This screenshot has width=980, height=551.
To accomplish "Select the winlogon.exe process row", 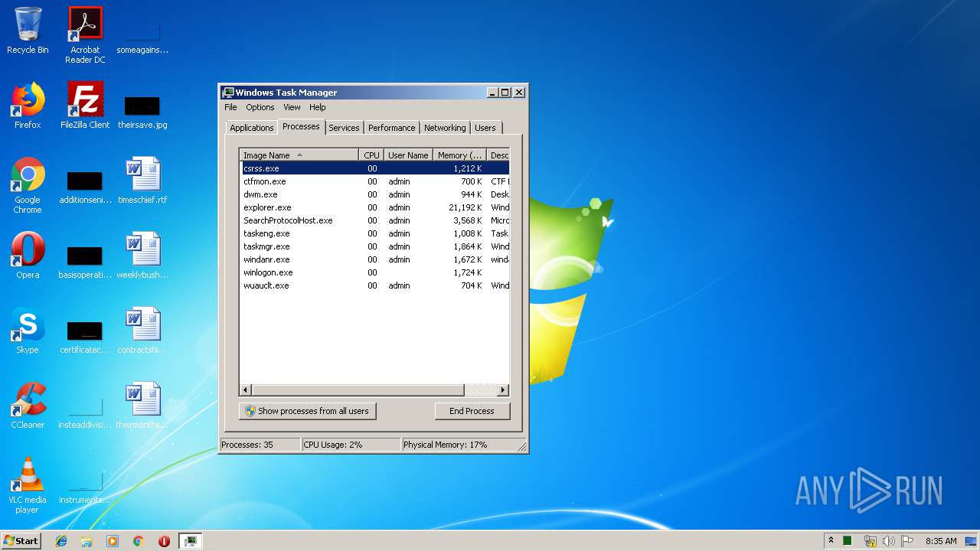I will tap(374, 272).
